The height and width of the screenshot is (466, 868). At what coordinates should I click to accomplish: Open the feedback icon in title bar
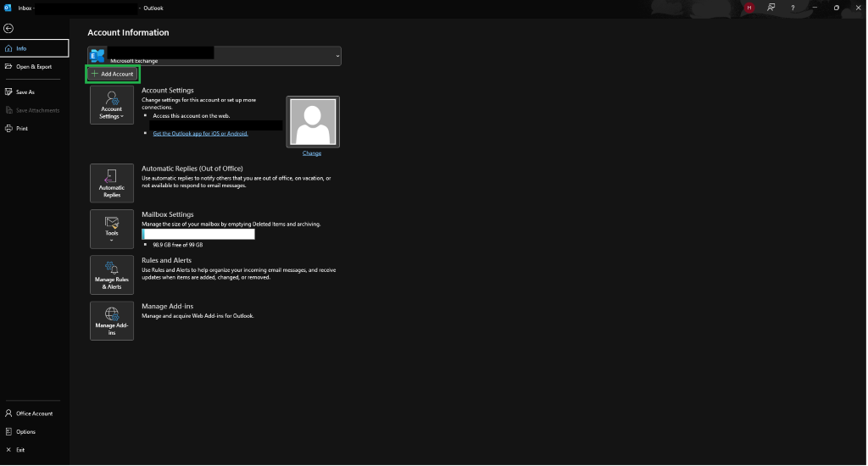(771, 8)
